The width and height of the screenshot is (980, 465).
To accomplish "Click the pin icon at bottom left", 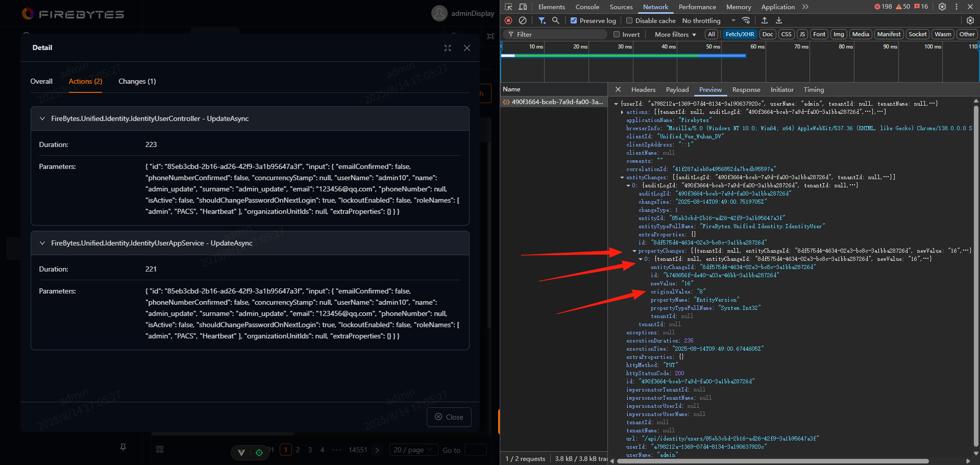I will pyautogui.click(x=123, y=447).
